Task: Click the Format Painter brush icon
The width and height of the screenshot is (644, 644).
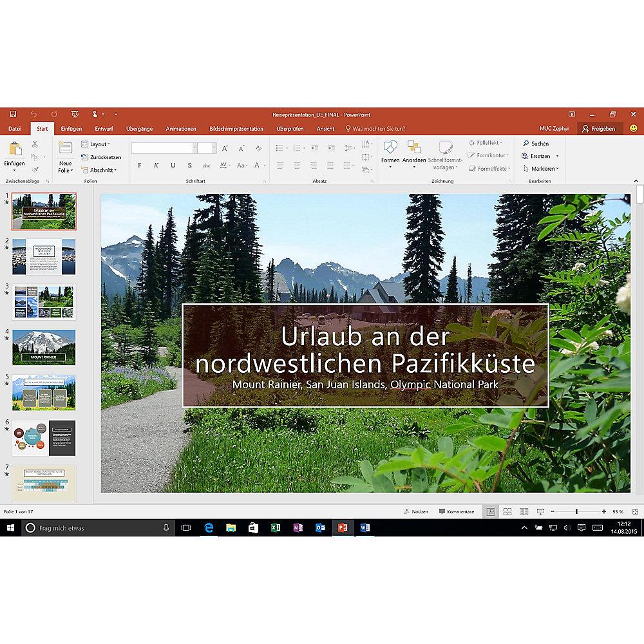Action: (x=34, y=170)
